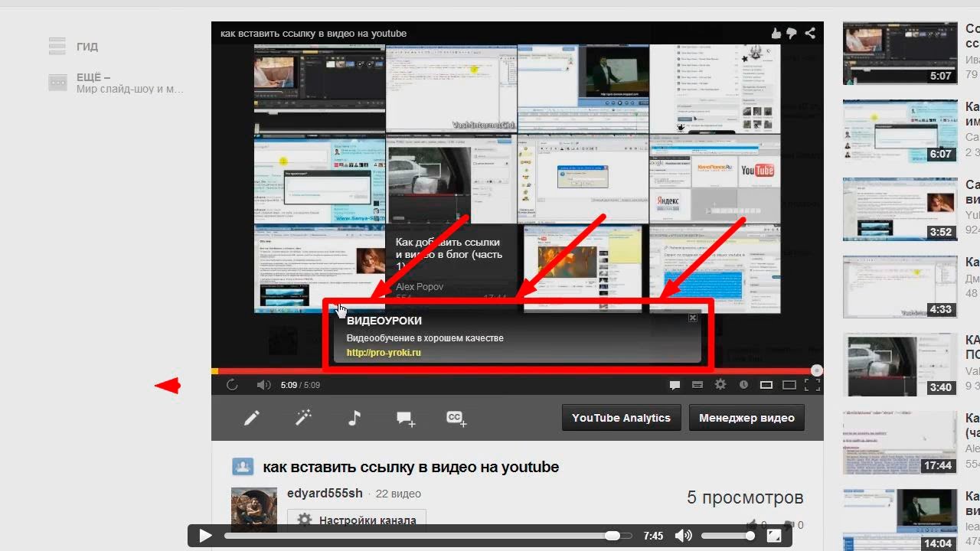Image resolution: width=980 pixels, height=551 pixels.
Task: Toggle the subtitles icon in the player controls
Action: coord(697,385)
